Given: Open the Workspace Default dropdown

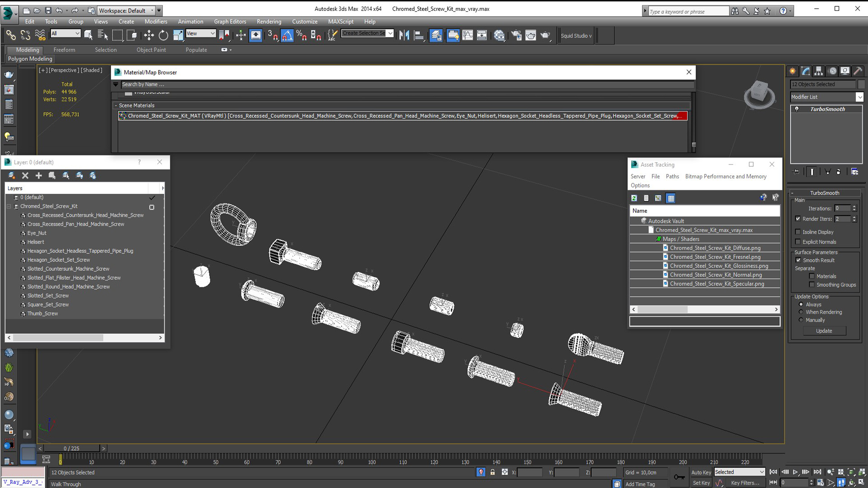Looking at the screenshot, I should (x=126, y=10).
